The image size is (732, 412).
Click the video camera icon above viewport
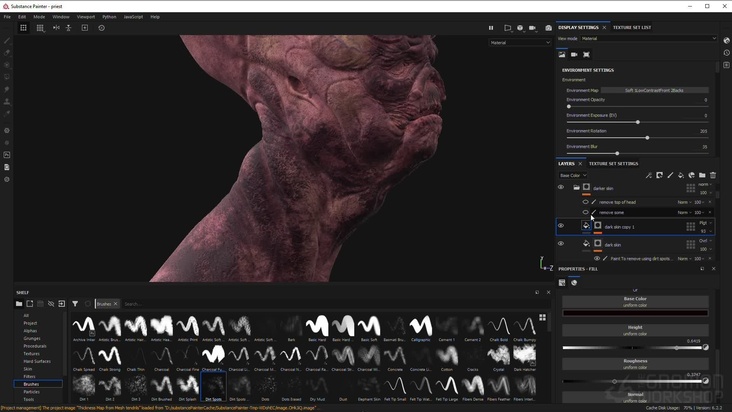(x=532, y=28)
